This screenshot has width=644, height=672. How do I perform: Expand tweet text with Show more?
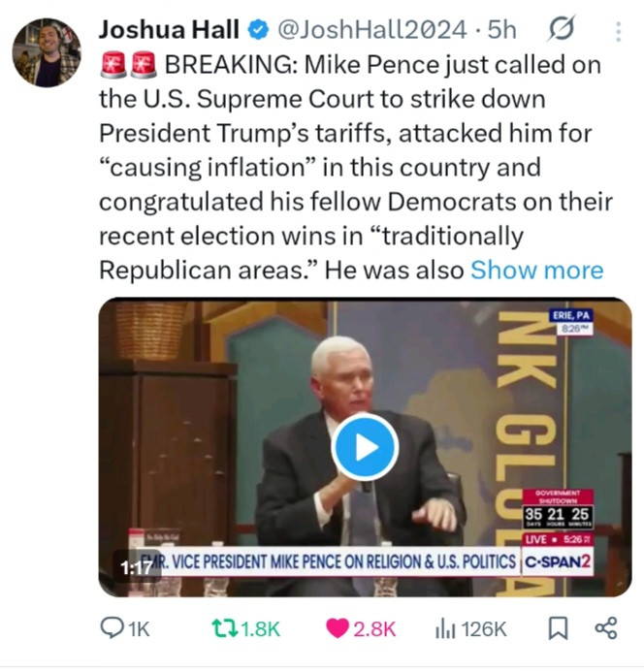click(536, 271)
